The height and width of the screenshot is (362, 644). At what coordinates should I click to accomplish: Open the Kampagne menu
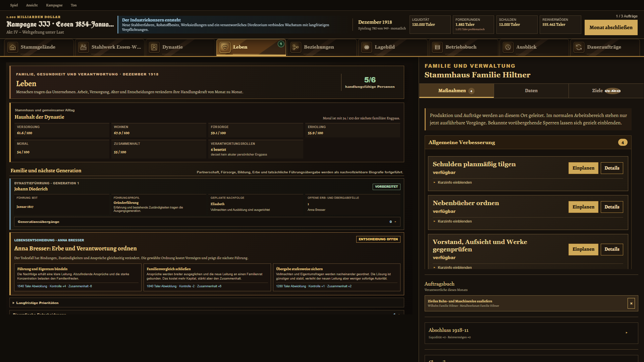(x=54, y=5)
